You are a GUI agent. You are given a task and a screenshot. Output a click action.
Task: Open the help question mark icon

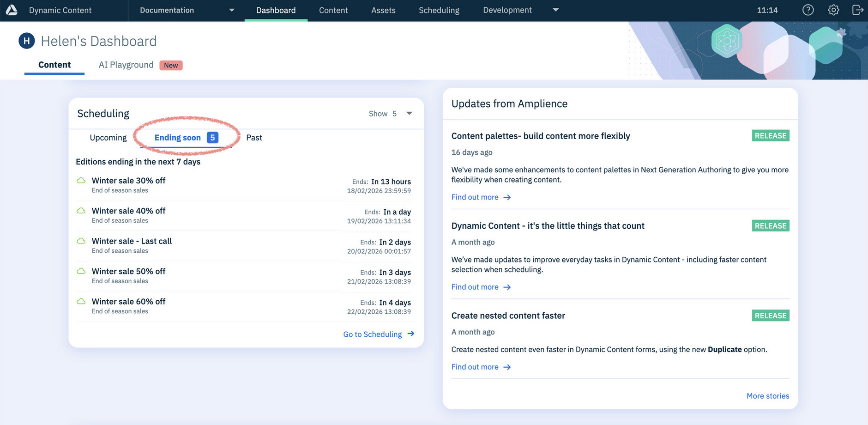pos(808,10)
